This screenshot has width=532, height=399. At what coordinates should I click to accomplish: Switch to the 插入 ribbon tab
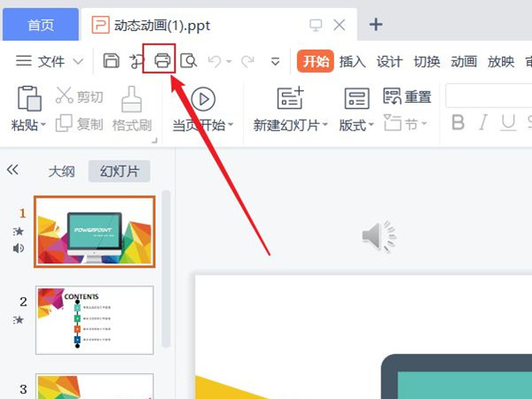coord(352,60)
